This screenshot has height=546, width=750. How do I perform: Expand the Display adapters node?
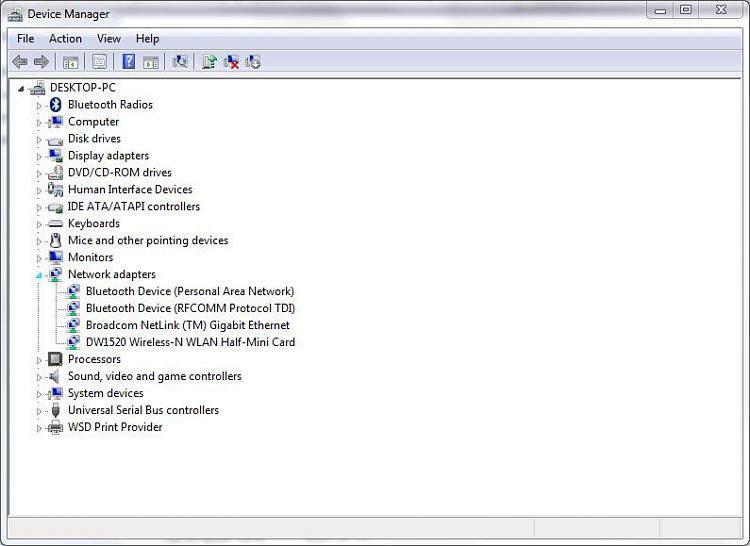(x=39, y=157)
